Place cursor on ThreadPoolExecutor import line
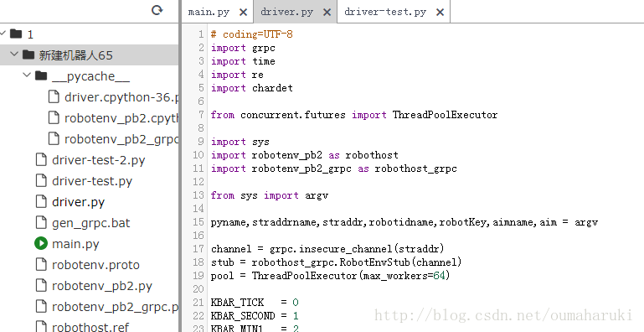The image size is (644, 332). click(x=354, y=115)
